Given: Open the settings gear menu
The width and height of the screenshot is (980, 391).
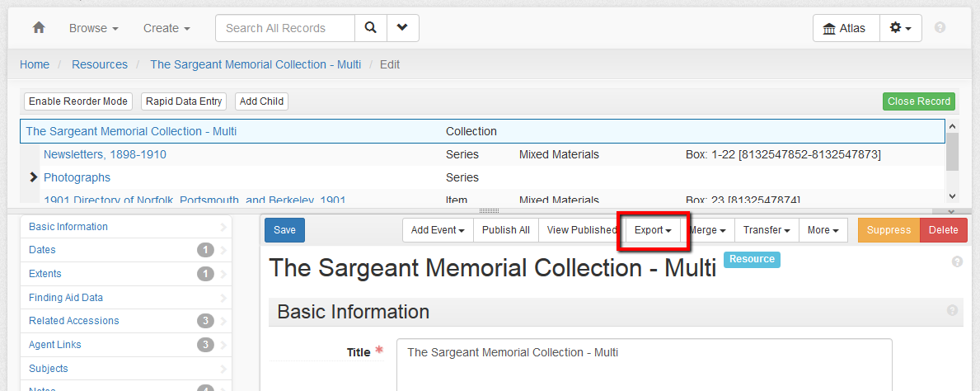Looking at the screenshot, I should pyautogui.click(x=900, y=28).
